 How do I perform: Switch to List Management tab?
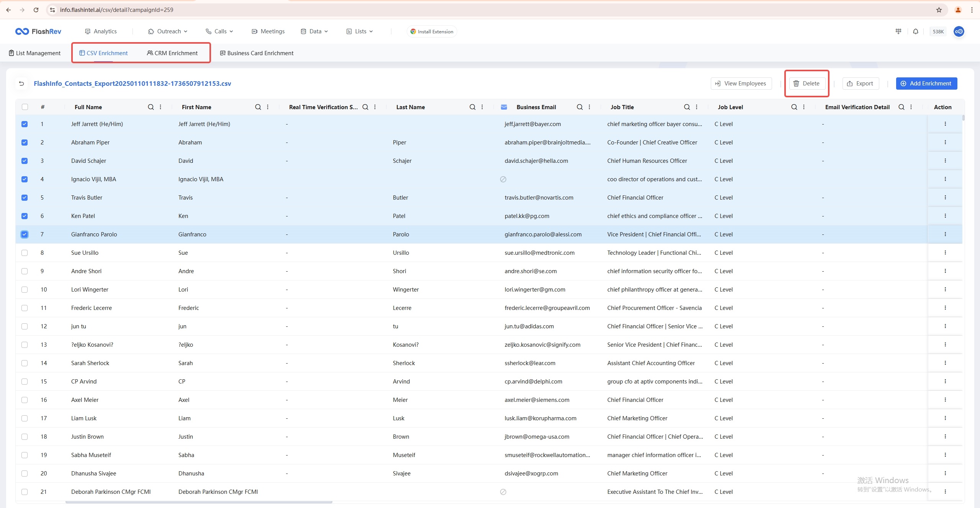pyautogui.click(x=34, y=53)
